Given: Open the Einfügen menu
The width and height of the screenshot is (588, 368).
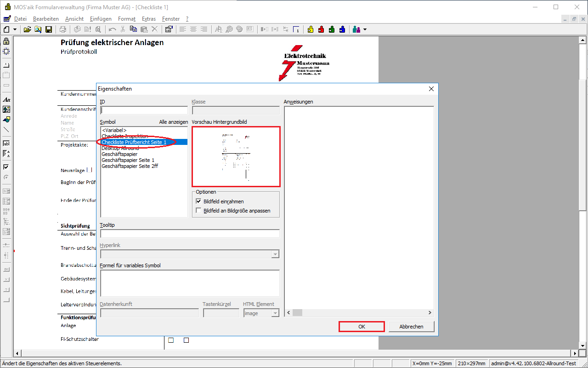Looking at the screenshot, I should click(x=101, y=19).
